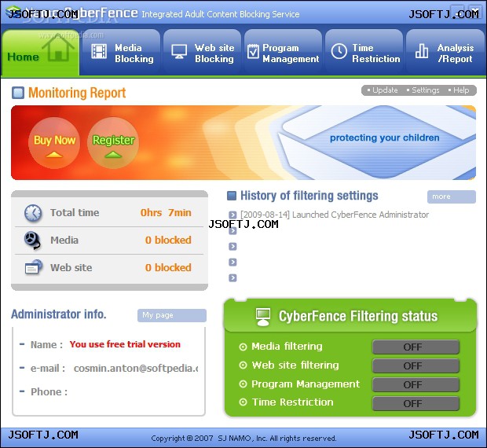Screen dimensions: 487x448
Task: Click the cosmin.anton e-mail address
Action: pos(136,368)
